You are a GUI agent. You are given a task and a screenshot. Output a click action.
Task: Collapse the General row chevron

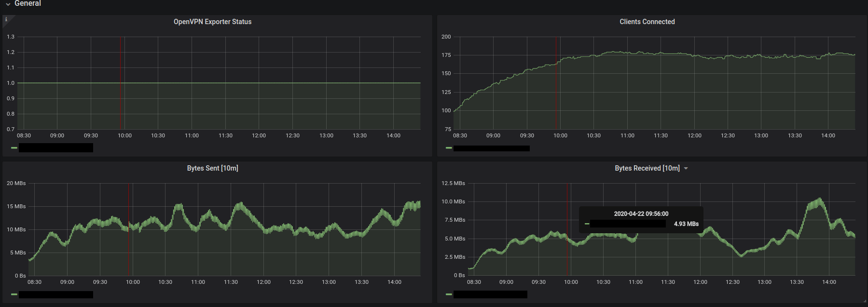[8, 4]
